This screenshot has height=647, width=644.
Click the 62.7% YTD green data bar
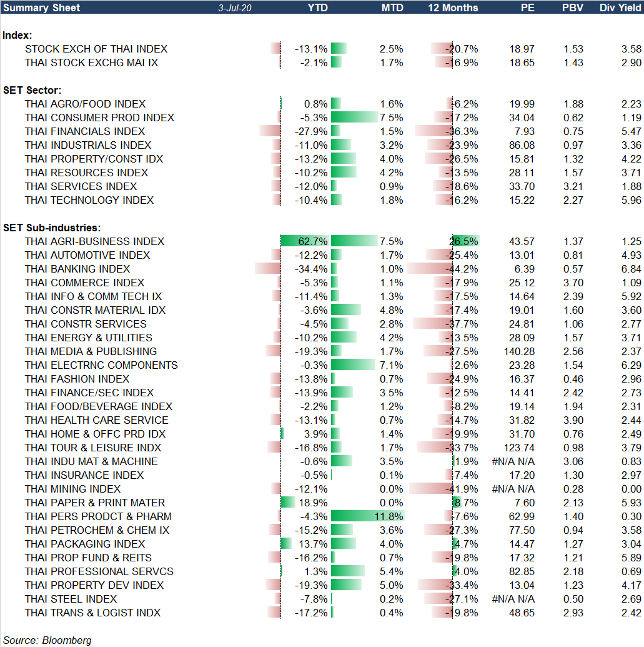pyautogui.click(x=305, y=241)
